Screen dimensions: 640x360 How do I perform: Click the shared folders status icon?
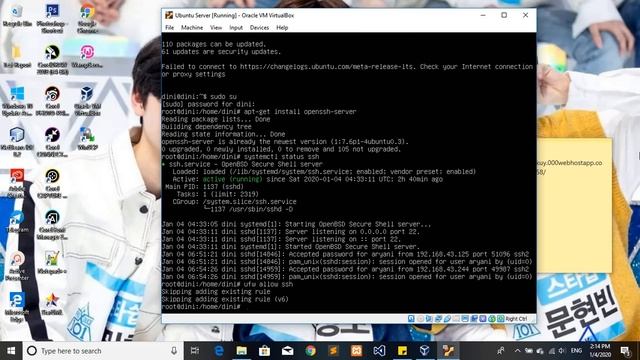click(456, 319)
